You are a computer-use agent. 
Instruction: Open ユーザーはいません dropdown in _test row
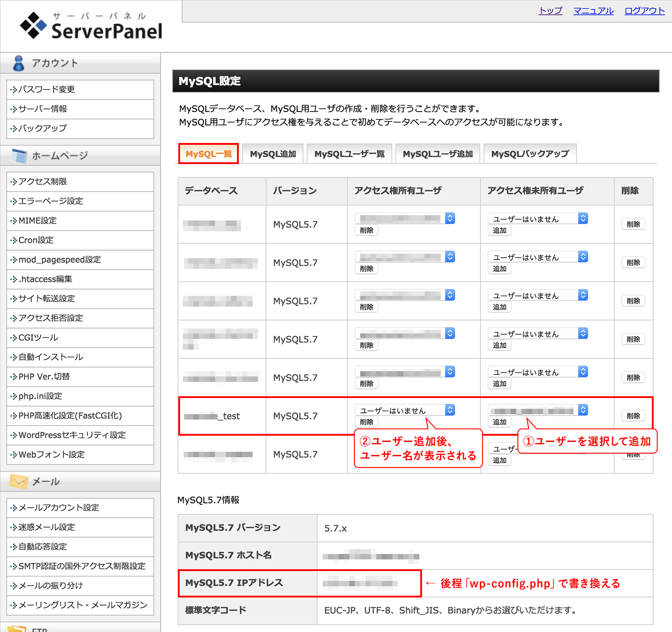point(405,410)
